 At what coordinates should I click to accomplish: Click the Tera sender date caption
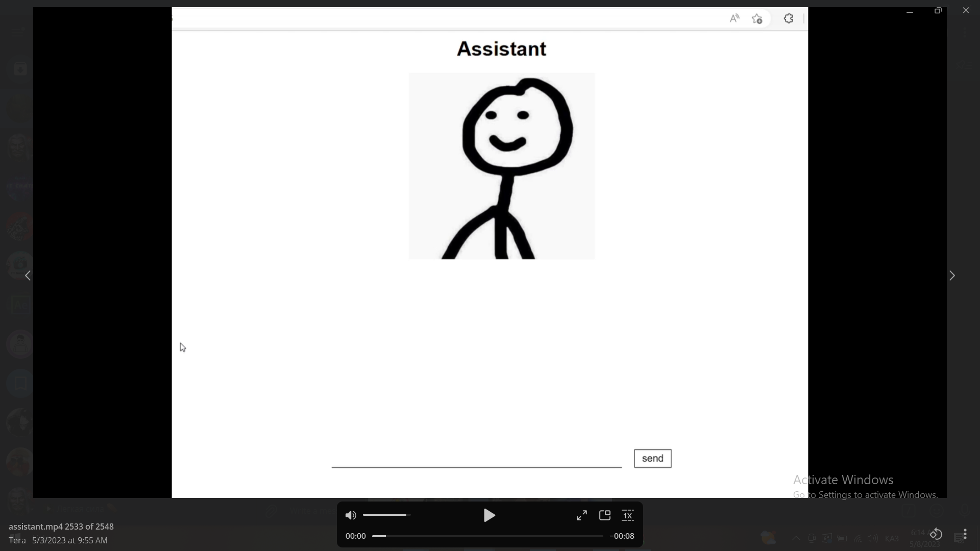[58, 540]
